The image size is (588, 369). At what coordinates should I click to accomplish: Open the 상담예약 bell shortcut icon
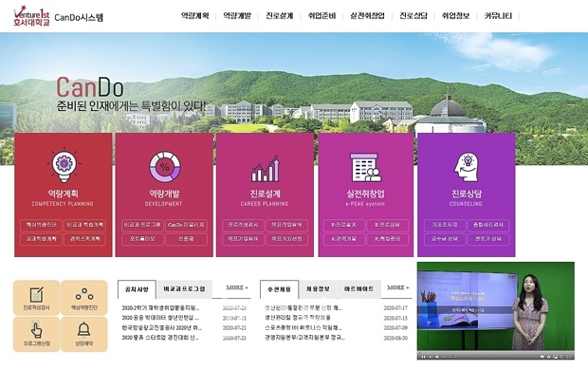pos(83,329)
